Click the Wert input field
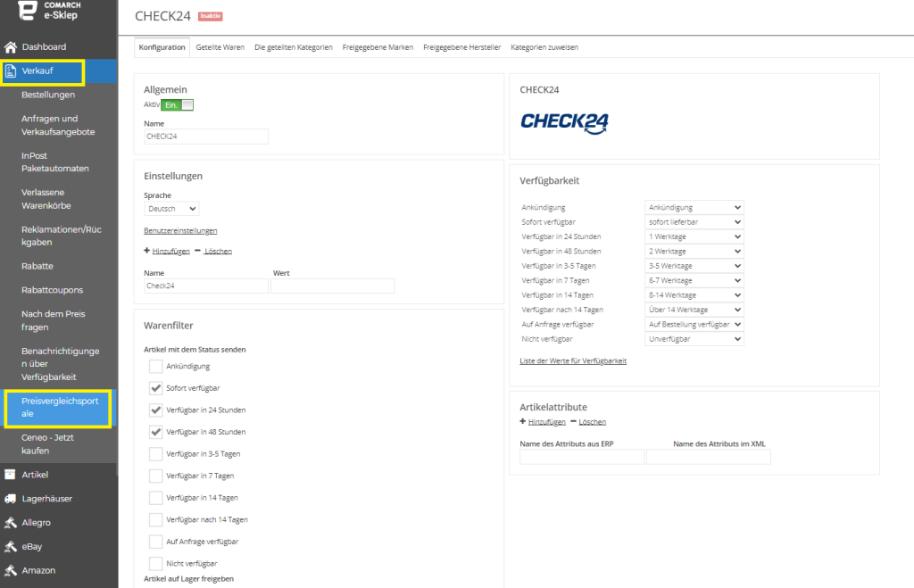This screenshot has height=588, width=914. click(333, 286)
